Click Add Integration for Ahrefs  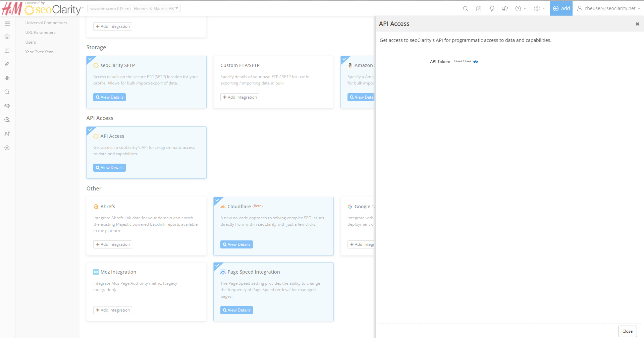click(x=113, y=244)
